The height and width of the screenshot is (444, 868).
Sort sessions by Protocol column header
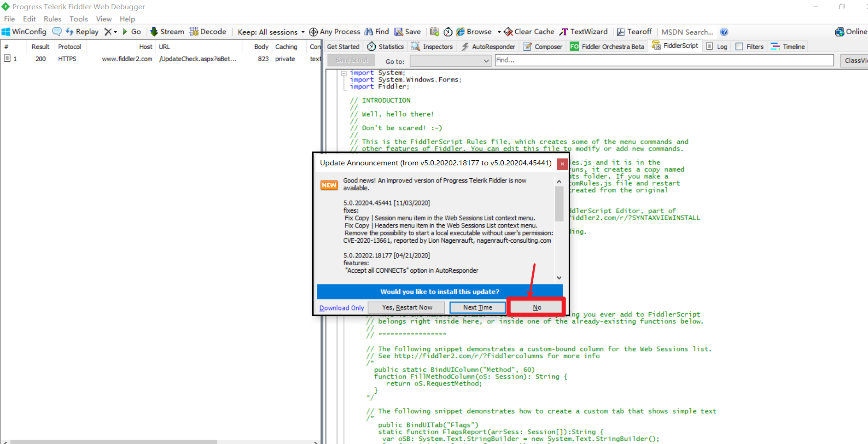point(70,47)
